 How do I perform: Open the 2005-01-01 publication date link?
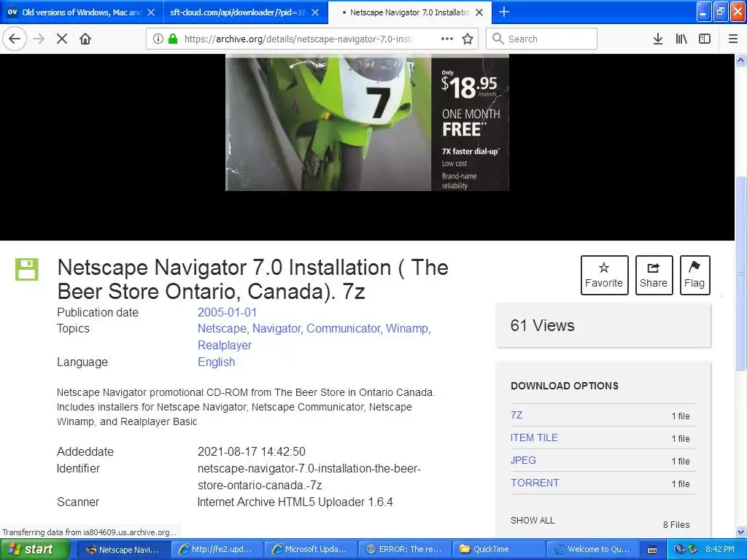coord(228,312)
